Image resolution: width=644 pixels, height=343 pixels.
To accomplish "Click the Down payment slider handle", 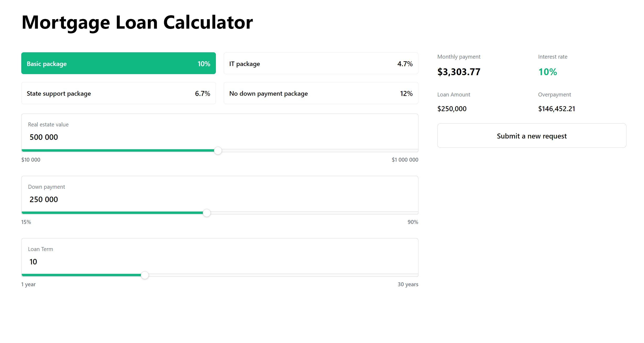I will (207, 213).
